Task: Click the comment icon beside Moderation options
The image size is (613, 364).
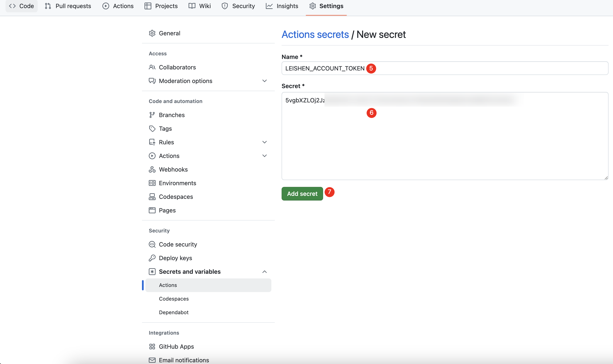Action: [x=152, y=81]
